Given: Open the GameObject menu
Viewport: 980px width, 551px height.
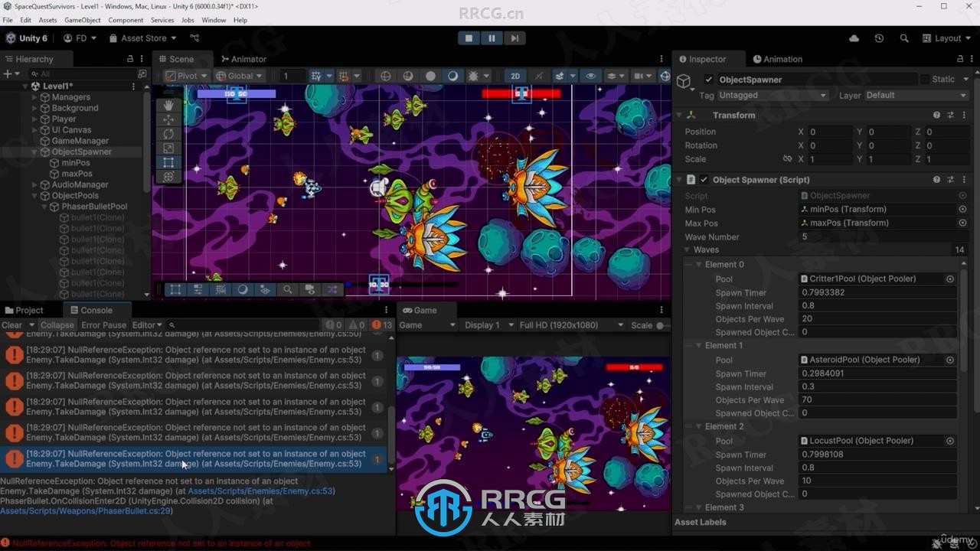Looking at the screenshot, I should (83, 20).
